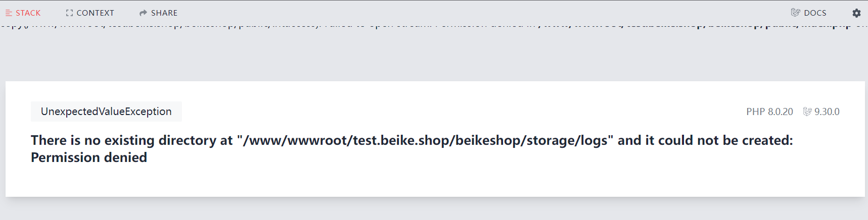Click the 9.30.0 framework version number

coord(827,112)
